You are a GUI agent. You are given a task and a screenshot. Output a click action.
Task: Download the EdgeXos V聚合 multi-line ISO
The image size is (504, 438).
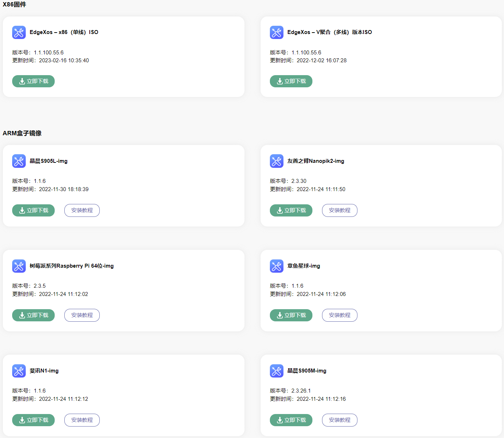click(x=291, y=81)
